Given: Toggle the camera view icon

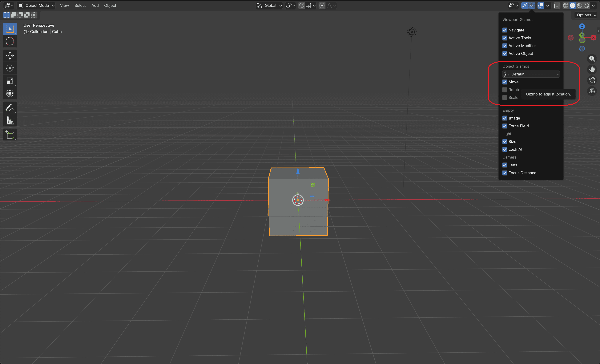Looking at the screenshot, I should (592, 80).
